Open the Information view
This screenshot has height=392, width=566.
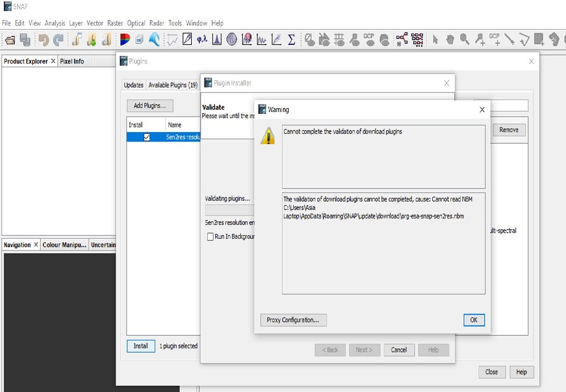(x=232, y=39)
